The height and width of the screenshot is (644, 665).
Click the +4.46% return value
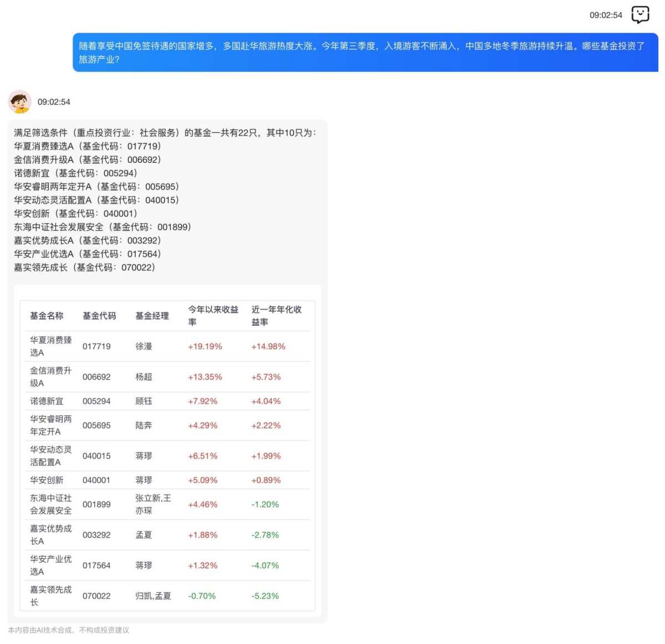203,505
